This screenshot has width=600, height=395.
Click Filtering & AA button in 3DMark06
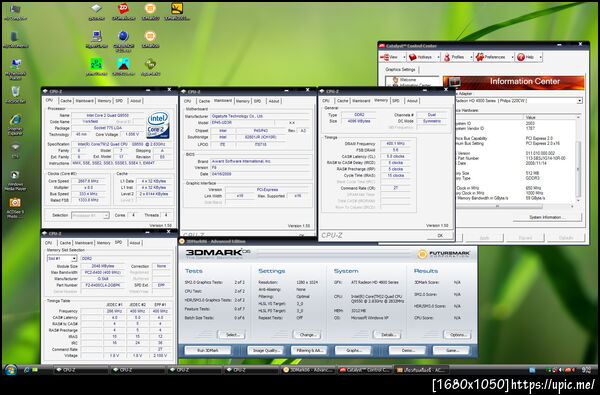(x=309, y=350)
